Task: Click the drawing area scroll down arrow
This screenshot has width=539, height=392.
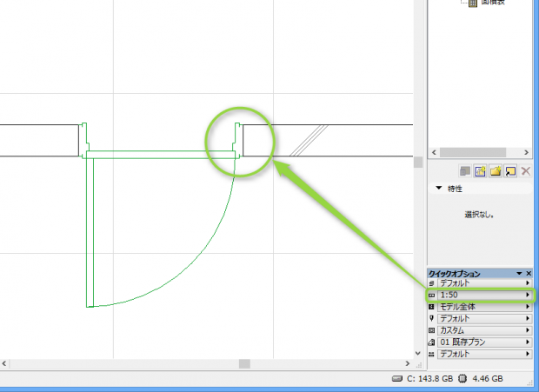Action: tap(418, 353)
